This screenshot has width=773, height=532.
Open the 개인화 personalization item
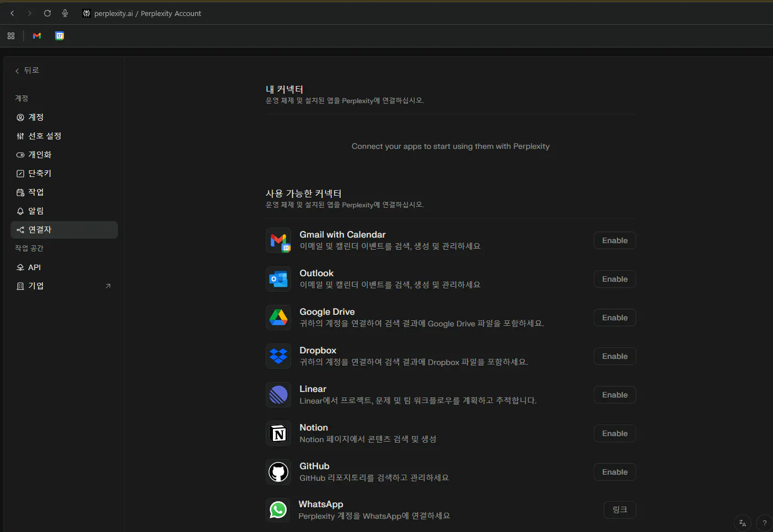coord(64,155)
